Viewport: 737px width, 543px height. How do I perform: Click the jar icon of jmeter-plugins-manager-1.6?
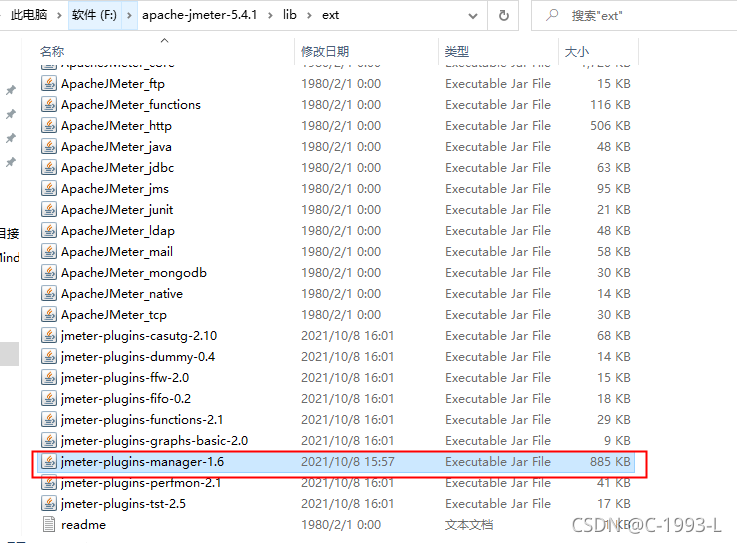pyautogui.click(x=49, y=462)
